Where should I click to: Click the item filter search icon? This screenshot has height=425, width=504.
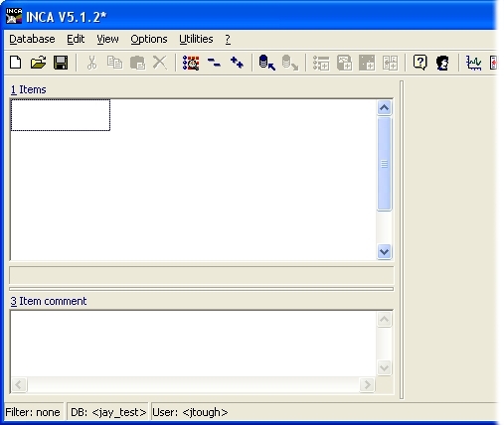pyautogui.click(x=191, y=63)
